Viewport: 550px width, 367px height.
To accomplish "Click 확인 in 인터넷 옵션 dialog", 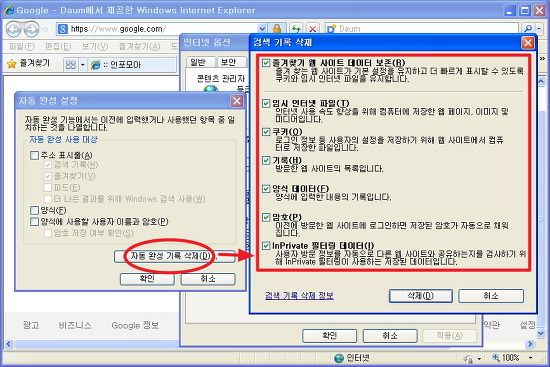I will coord(329,336).
